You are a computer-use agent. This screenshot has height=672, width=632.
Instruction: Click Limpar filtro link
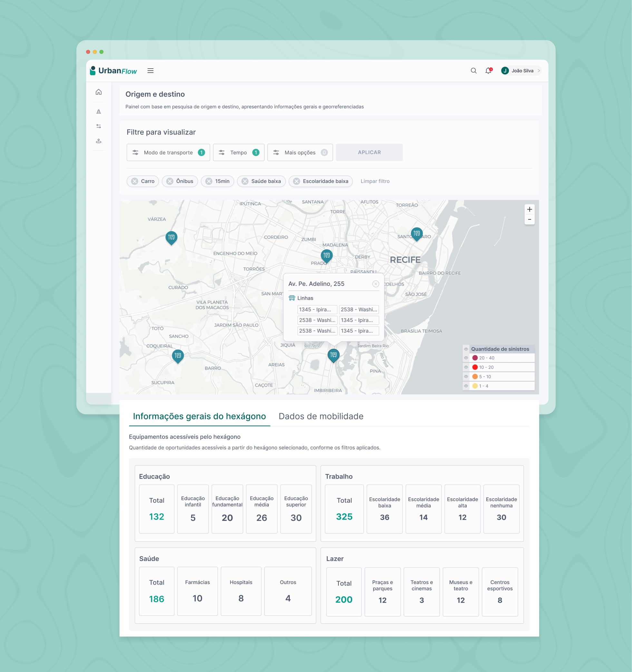click(375, 181)
